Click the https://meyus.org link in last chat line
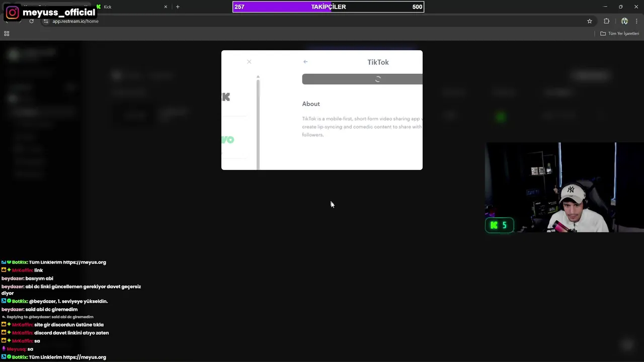The image size is (644, 362). coord(85,357)
